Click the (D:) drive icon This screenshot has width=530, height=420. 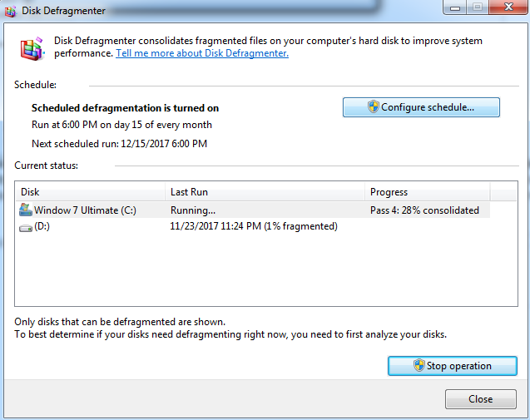click(x=26, y=226)
